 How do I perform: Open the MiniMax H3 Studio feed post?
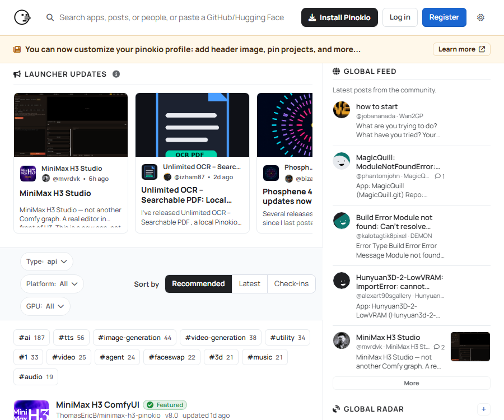coord(388,338)
